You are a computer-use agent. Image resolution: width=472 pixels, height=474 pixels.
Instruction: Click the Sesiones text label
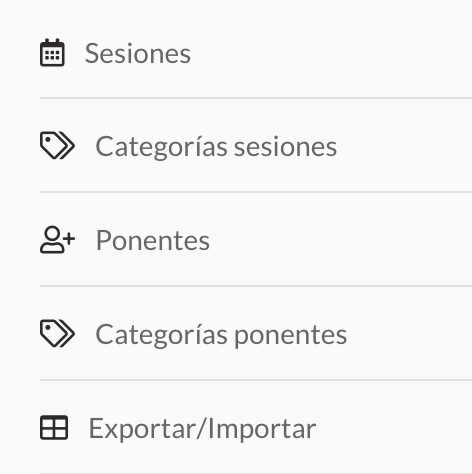coord(138,53)
